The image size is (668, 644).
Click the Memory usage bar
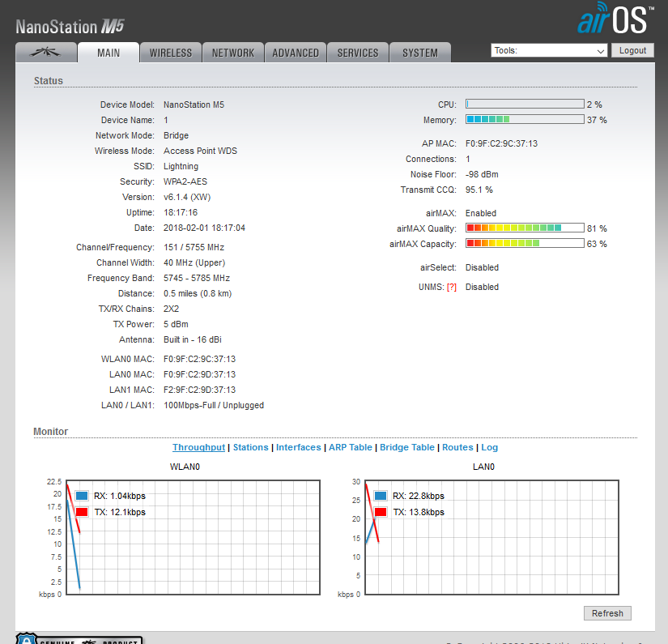coord(525,119)
